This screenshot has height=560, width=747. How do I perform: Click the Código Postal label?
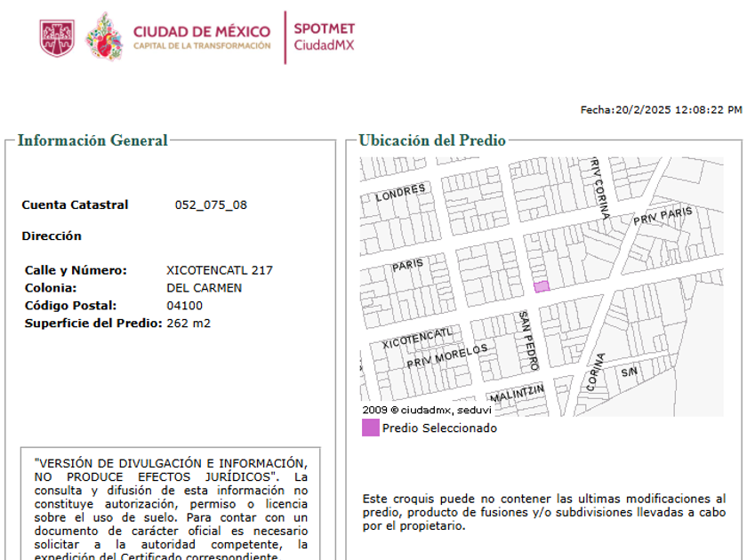coord(70,306)
